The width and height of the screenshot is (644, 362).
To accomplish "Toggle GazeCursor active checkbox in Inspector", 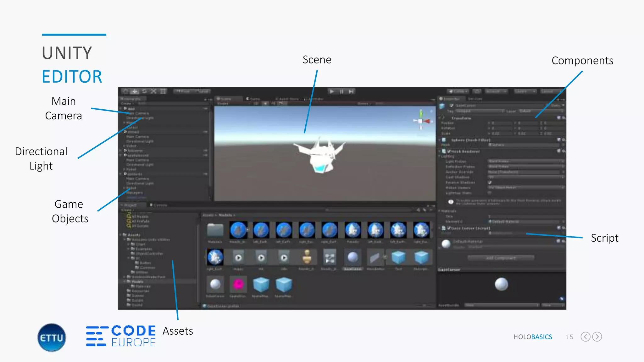I will pos(452,106).
